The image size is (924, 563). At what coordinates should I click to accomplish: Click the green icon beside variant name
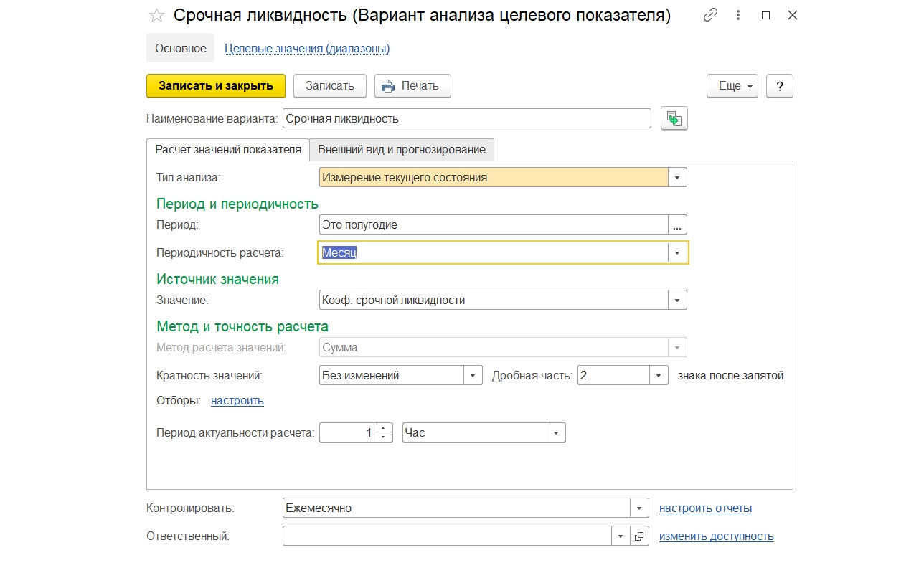(674, 119)
